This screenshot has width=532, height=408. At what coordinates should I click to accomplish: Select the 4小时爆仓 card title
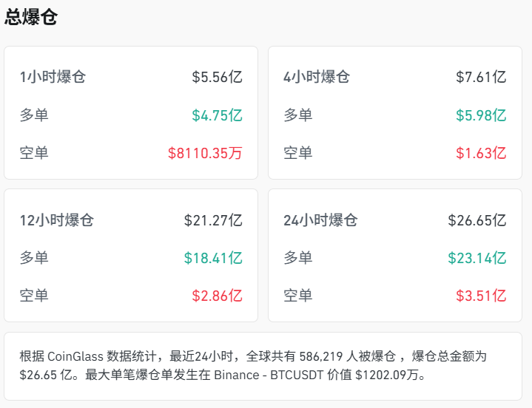(x=317, y=77)
